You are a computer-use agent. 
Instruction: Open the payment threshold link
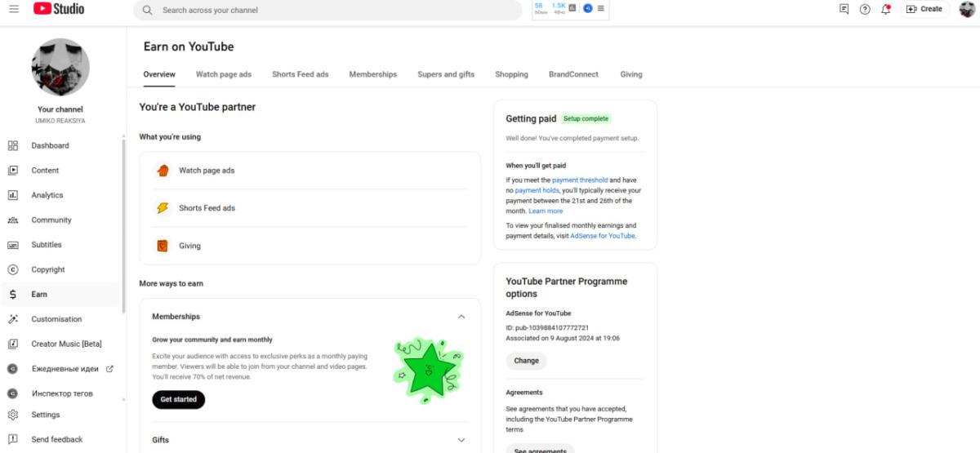click(580, 180)
